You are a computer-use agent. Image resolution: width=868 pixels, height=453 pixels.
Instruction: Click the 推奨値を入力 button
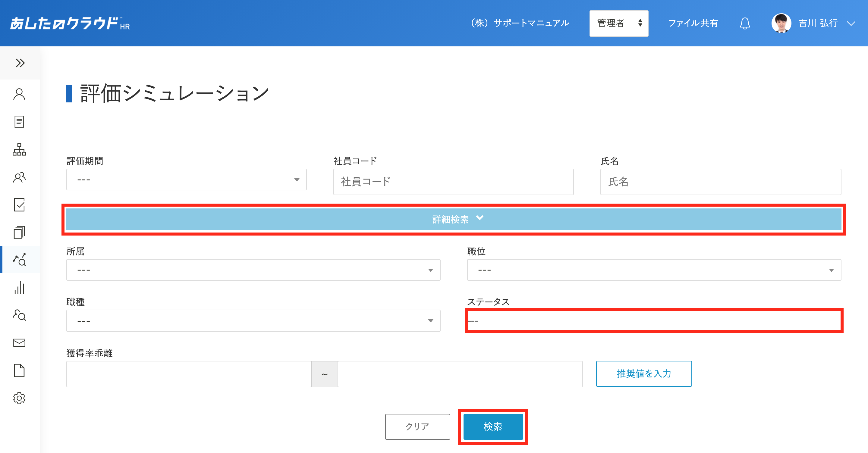point(643,373)
